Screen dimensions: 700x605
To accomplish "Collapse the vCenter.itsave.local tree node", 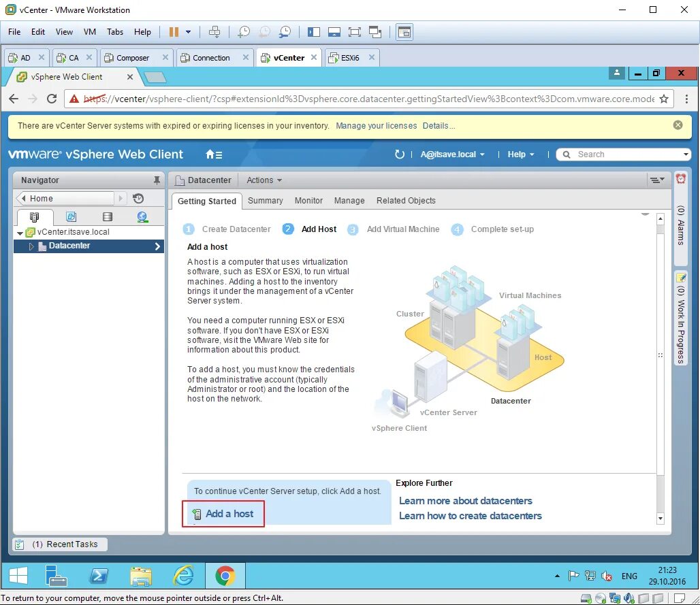I will click(x=20, y=233).
